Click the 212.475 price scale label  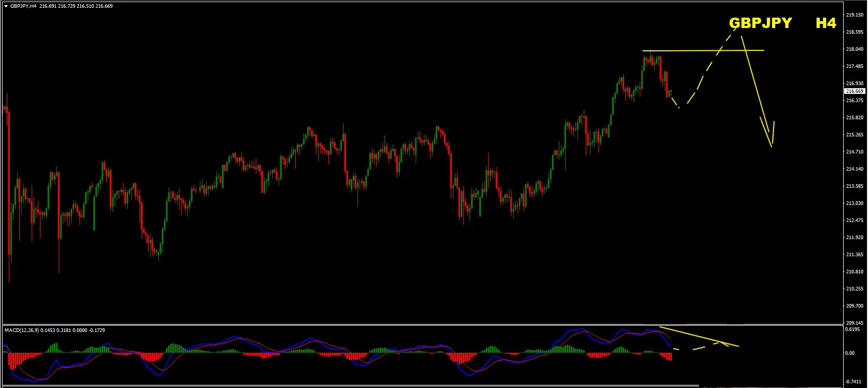coord(855,220)
